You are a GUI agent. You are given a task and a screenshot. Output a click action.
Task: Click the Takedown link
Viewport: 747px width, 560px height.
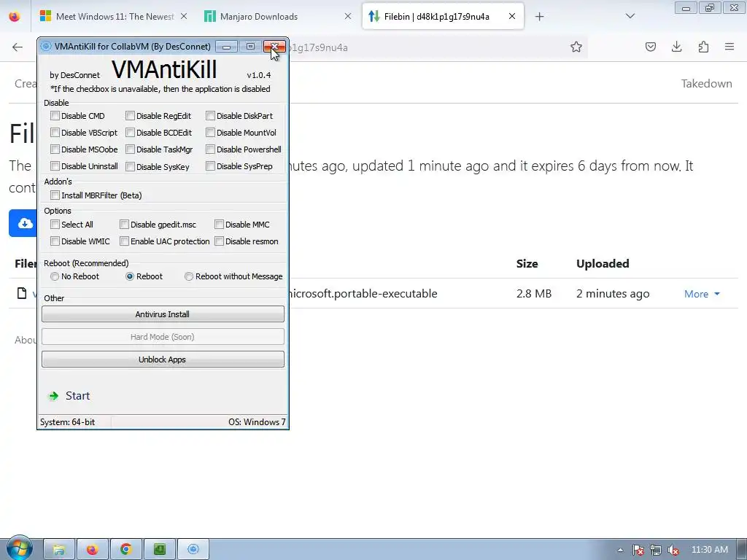[x=706, y=84]
